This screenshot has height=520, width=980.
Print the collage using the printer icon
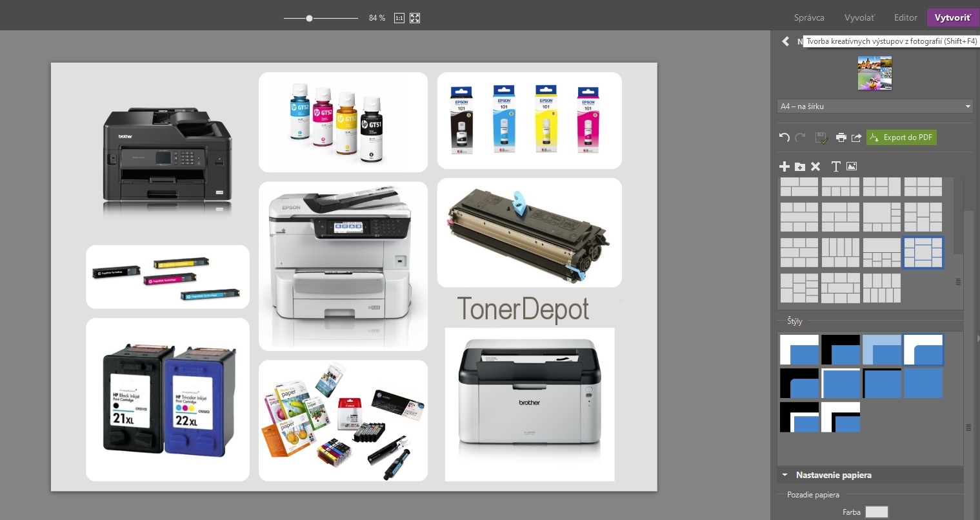(841, 137)
